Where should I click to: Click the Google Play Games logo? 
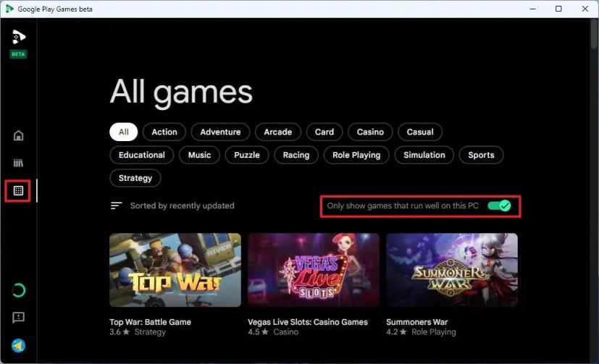coord(18,37)
